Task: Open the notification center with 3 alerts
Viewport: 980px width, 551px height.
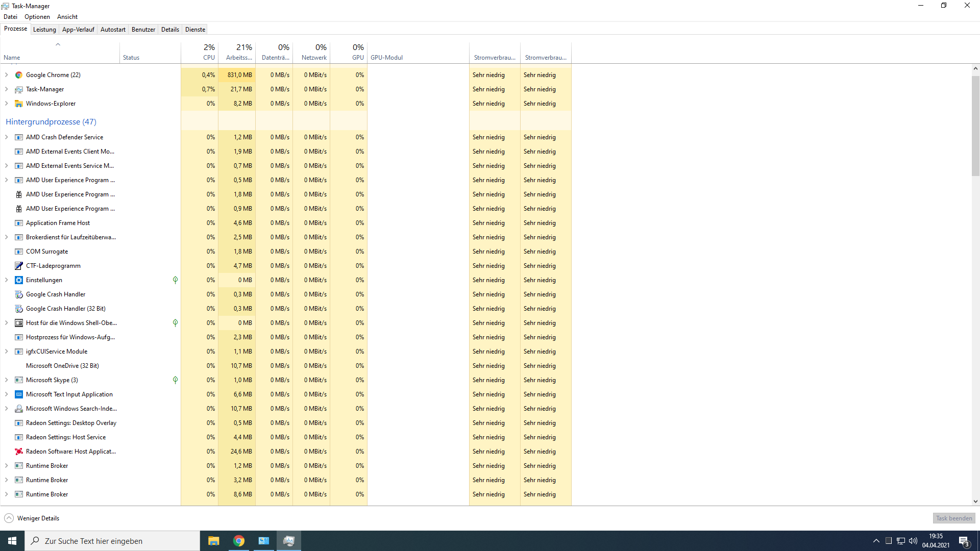Action: [x=964, y=541]
